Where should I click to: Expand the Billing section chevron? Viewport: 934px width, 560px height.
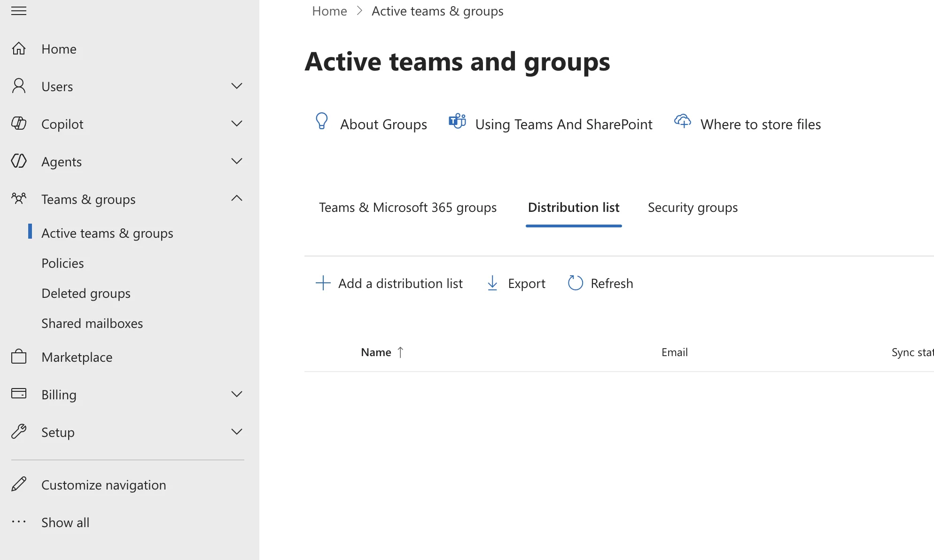pyautogui.click(x=237, y=394)
